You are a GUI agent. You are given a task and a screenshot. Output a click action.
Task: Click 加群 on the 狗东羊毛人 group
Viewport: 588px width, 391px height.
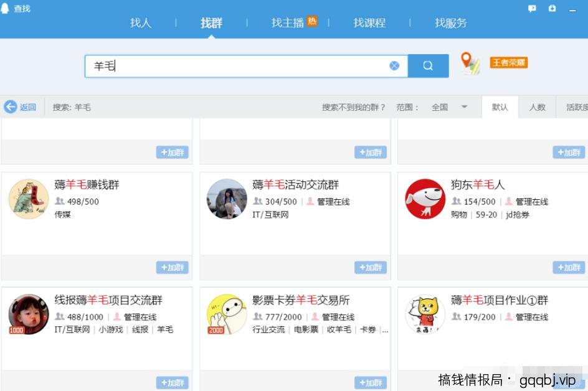[x=567, y=267]
